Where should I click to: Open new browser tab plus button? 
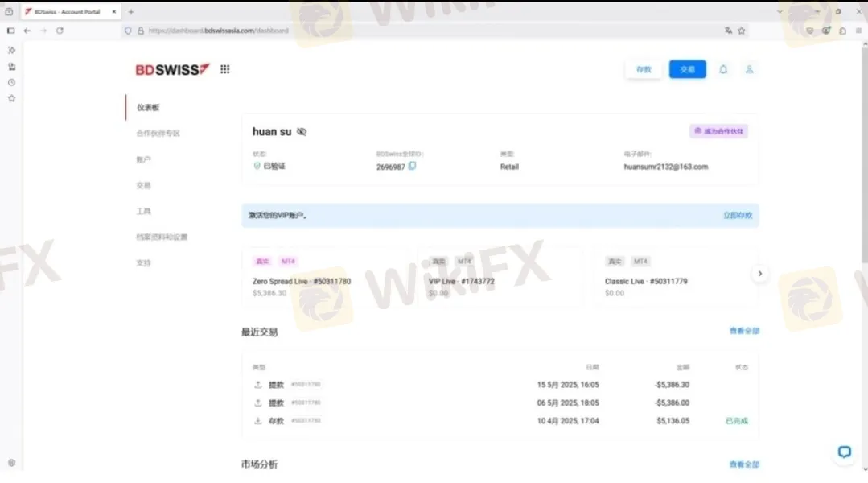click(131, 11)
